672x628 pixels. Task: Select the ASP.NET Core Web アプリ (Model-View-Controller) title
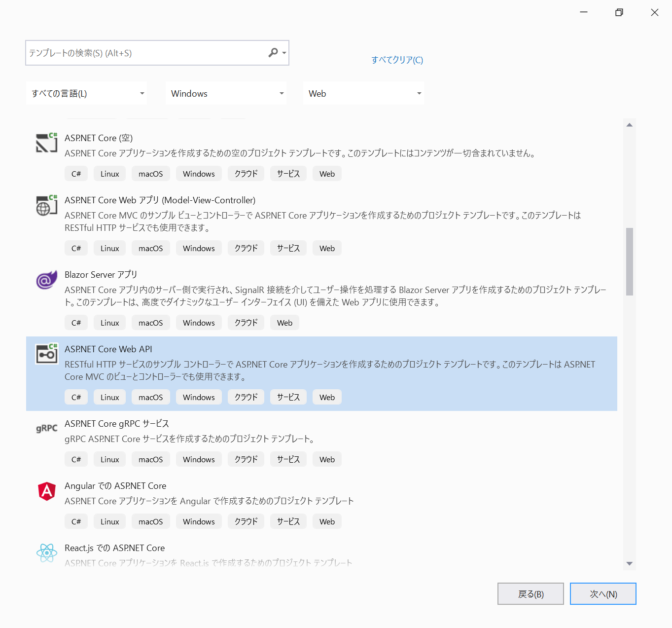click(160, 200)
